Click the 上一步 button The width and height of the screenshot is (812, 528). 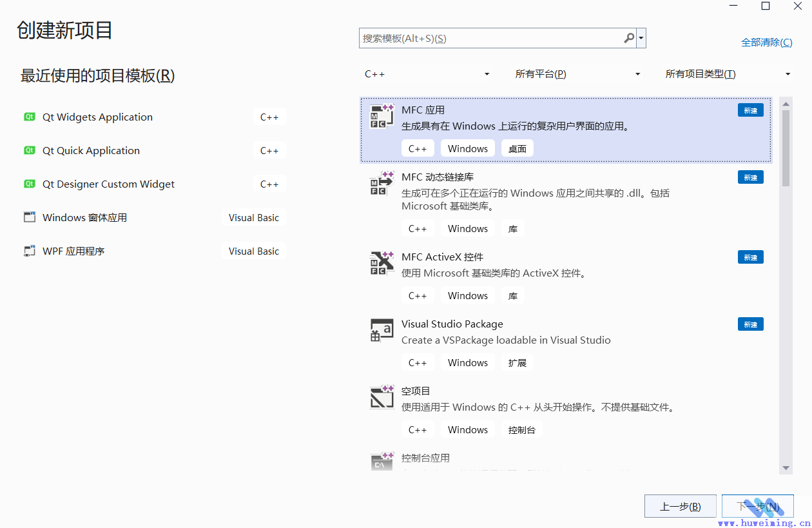coord(680,506)
